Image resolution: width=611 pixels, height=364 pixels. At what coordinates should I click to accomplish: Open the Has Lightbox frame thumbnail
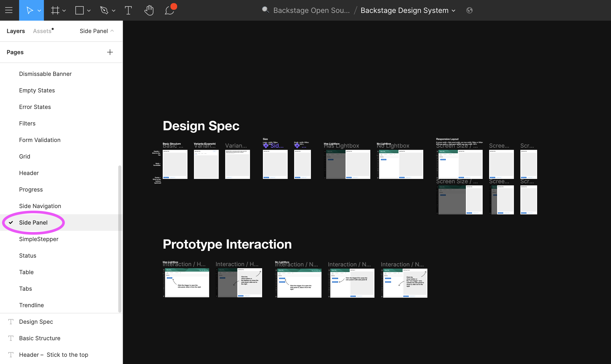point(347,164)
